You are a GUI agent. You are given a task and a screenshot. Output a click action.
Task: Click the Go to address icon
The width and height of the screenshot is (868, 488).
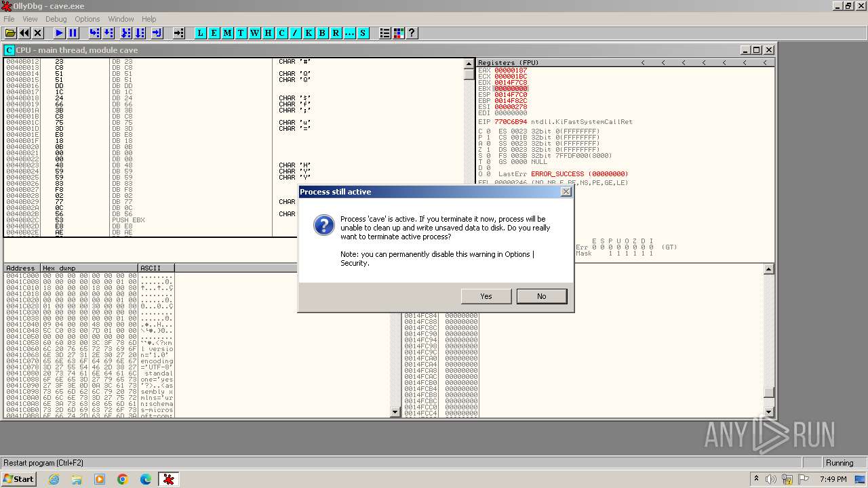[x=178, y=33]
